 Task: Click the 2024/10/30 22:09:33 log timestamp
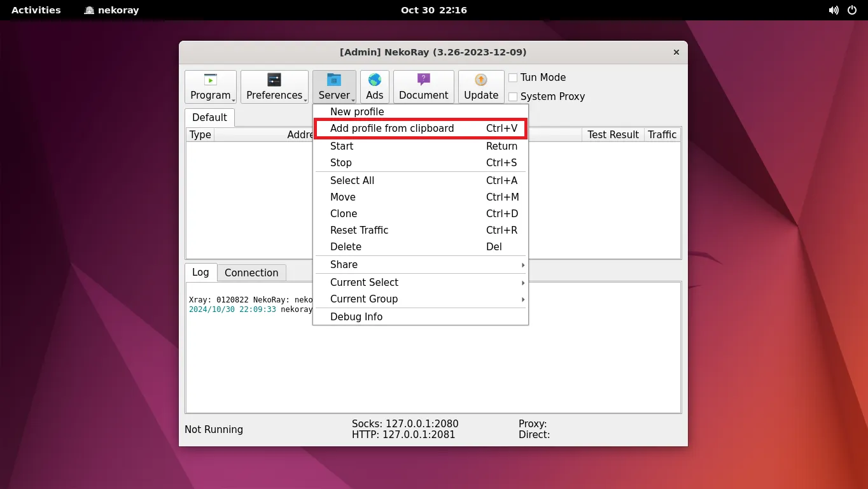click(232, 309)
